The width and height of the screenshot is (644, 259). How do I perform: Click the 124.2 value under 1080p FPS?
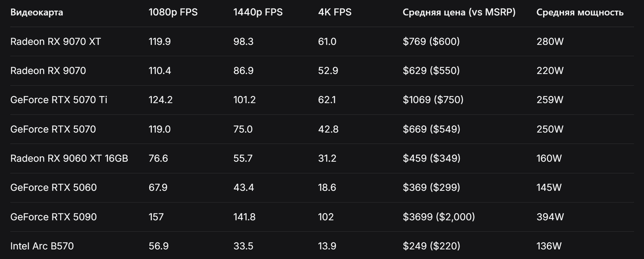pos(160,100)
